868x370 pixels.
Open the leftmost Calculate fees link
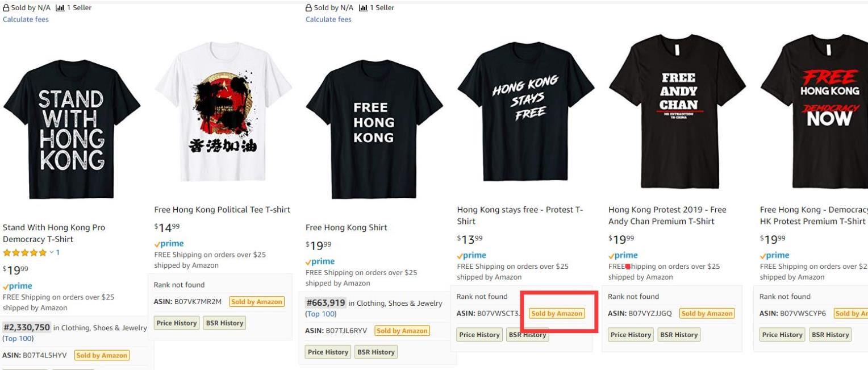click(26, 19)
